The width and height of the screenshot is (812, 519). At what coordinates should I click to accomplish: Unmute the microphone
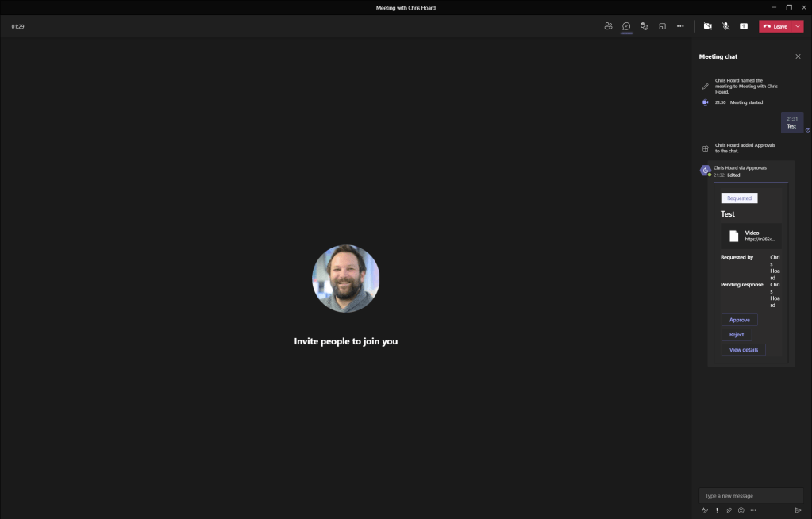coord(725,26)
